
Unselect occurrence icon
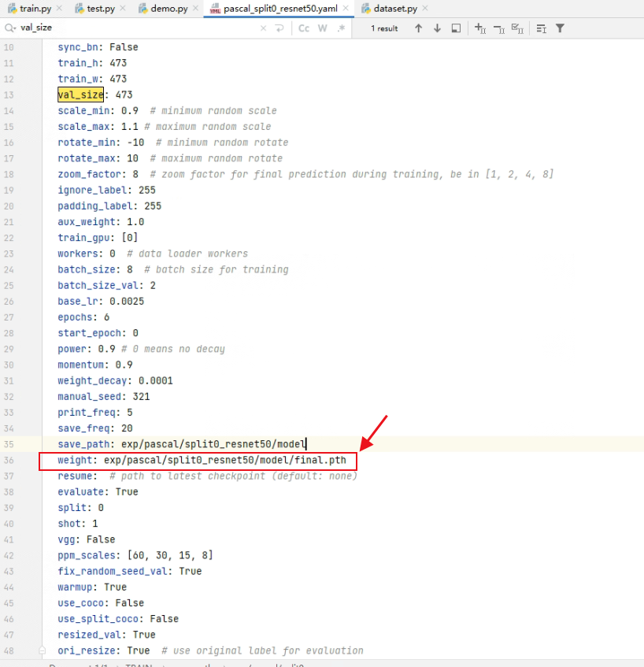499,28
